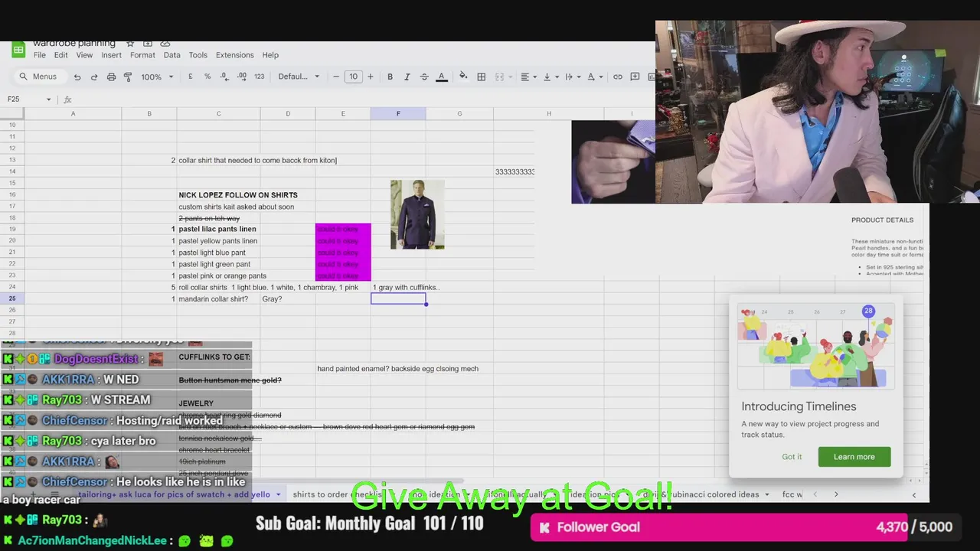Open the Extensions menu
This screenshot has width=980, height=551.
(234, 55)
